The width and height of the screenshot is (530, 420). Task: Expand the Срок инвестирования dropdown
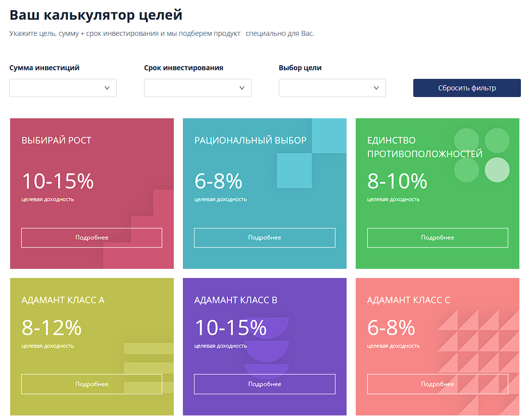[198, 88]
